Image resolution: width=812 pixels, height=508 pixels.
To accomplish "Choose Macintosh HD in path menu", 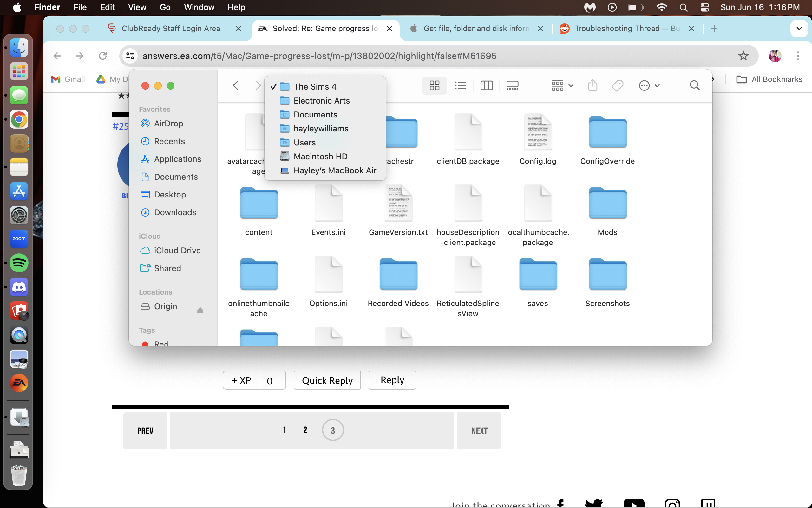I will [x=325, y=156].
